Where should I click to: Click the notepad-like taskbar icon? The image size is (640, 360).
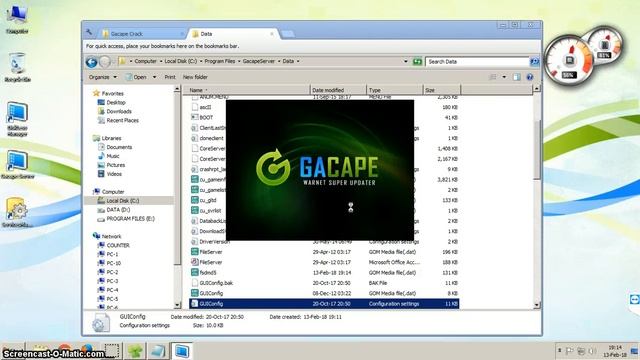(158, 351)
